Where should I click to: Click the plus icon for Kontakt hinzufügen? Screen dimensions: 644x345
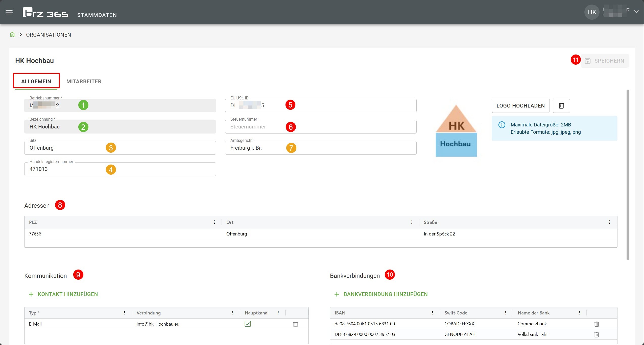pyautogui.click(x=31, y=294)
